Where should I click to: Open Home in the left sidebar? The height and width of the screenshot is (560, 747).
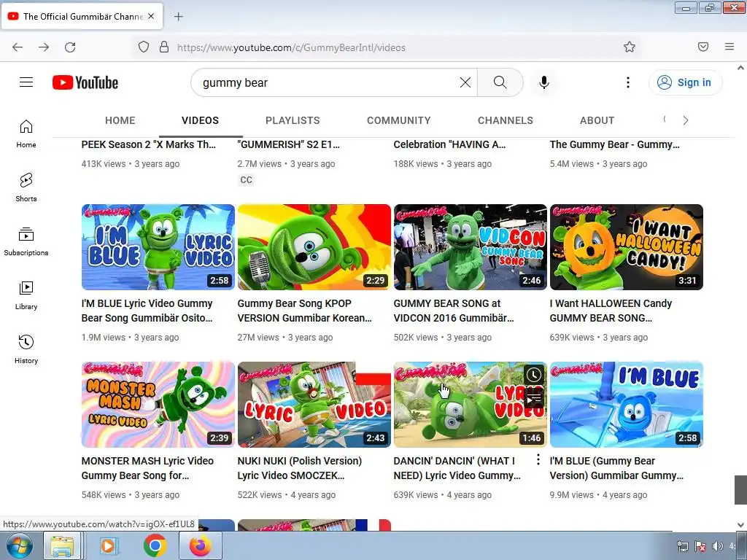point(26,134)
